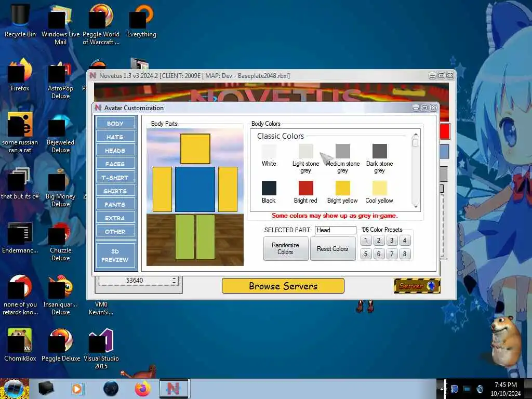Select the PANTS category
Viewport: 532px width, 399px height.
click(115, 205)
